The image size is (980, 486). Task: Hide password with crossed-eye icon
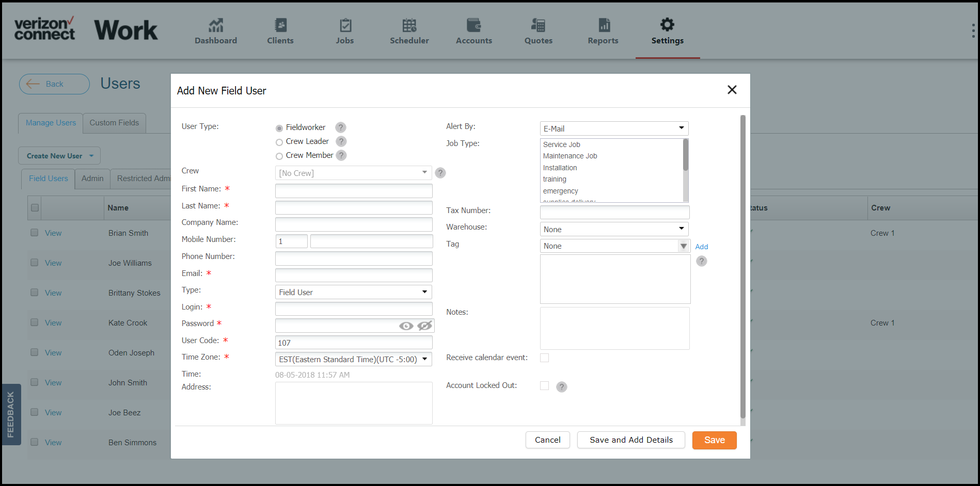[x=424, y=326]
